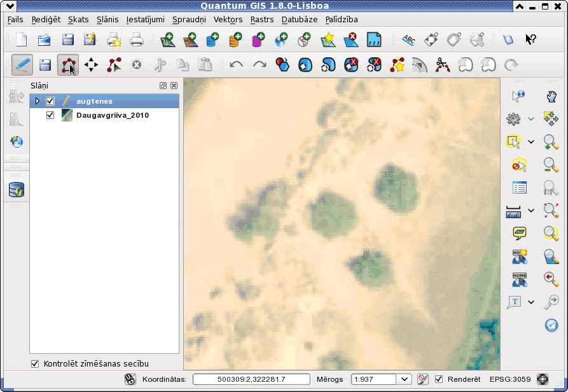Open the select features tool dropdown arrow
This screenshot has height=392, width=568.
531,142
